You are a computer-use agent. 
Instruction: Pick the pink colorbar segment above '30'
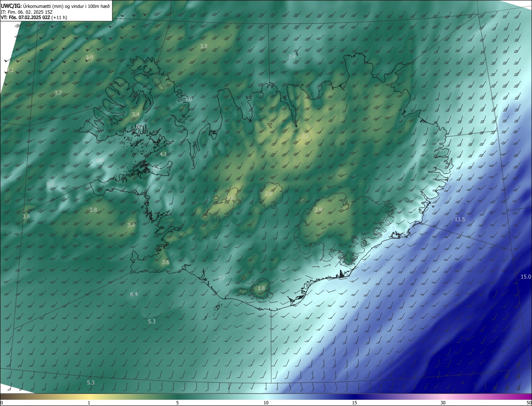(443, 397)
